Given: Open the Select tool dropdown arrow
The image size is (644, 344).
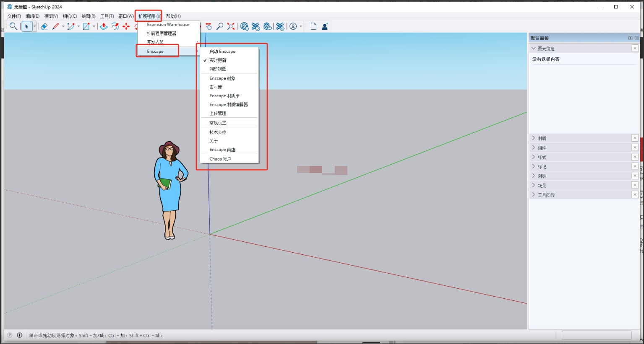Looking at the screenshot, I should 34,26.
